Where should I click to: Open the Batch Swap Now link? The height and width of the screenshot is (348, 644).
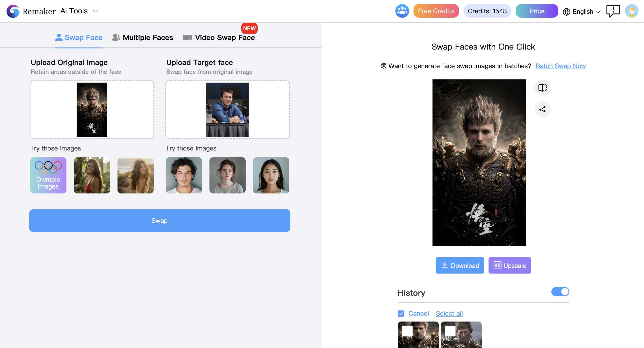point(560,66)
